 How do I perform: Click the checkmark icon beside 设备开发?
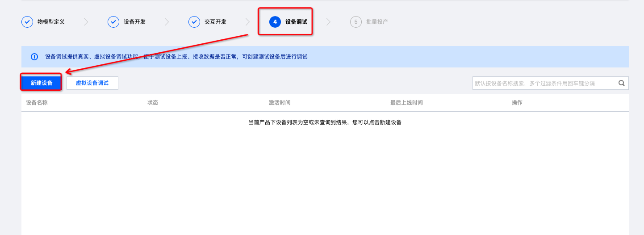[113, 22]
